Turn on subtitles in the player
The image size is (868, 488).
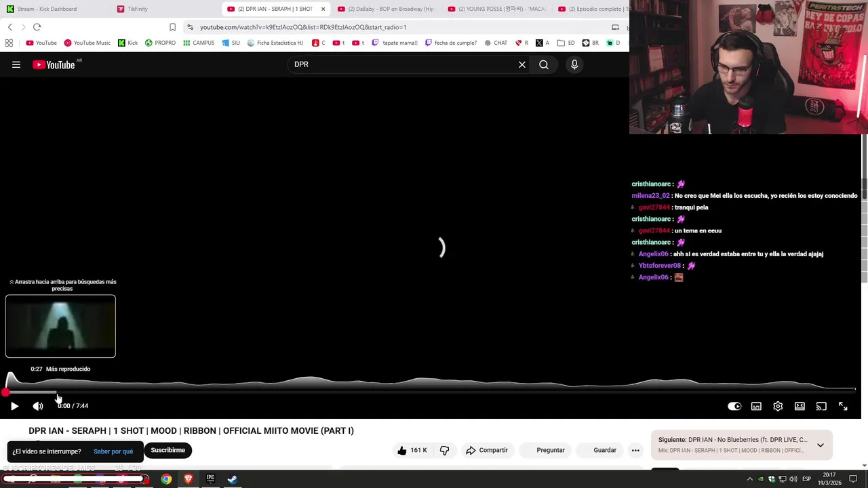coord(756,406)
